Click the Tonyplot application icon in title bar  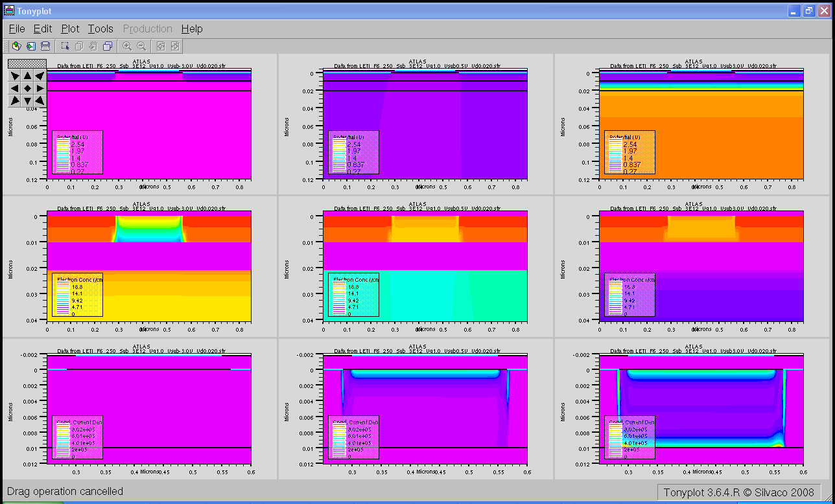[9, 10]
